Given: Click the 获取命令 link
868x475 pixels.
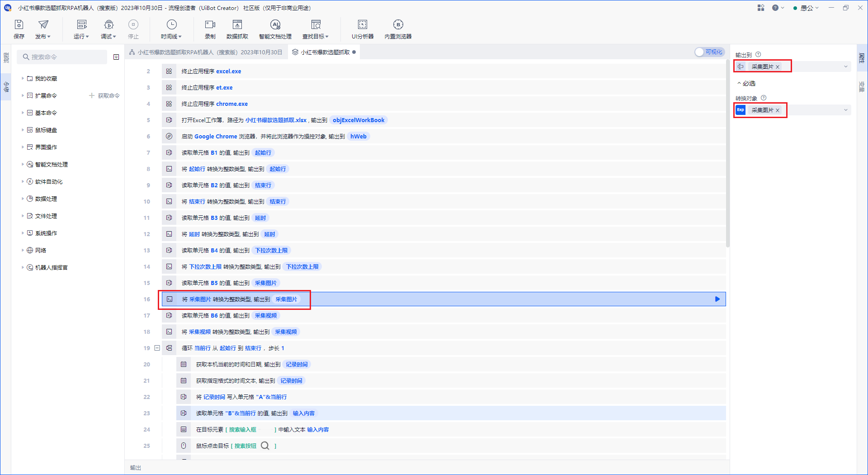Looking at the screenshot, I should [x=105, y=95].
